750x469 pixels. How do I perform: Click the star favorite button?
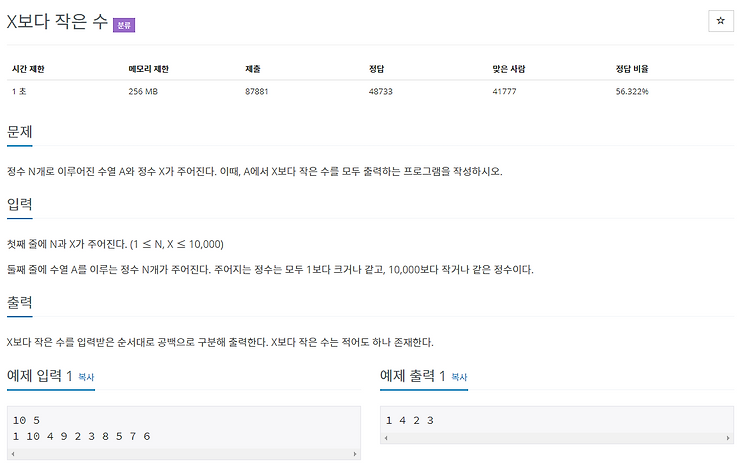[x=720, y=21]
